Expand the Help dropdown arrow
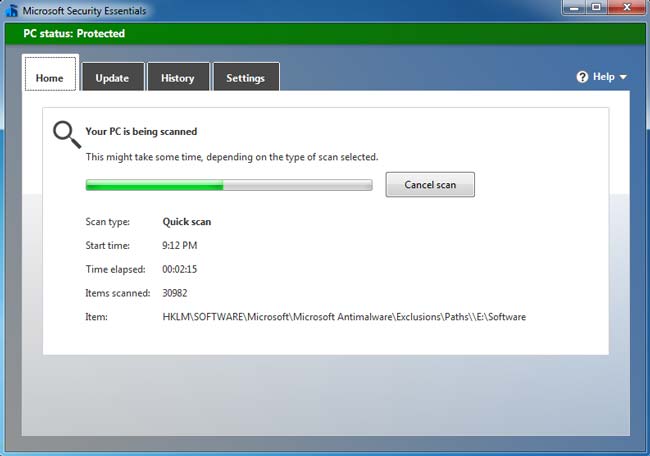The width and height of the screenshot is (650, 456). point(623,77)
